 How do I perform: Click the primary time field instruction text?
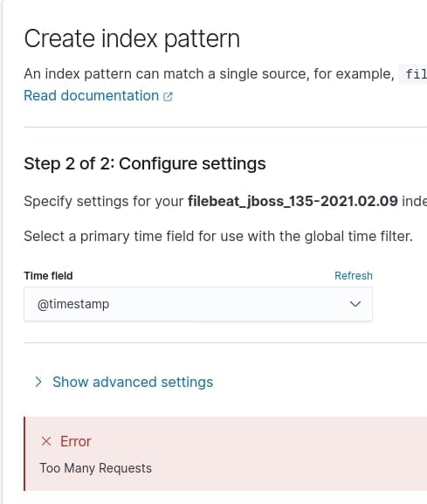point(218,236)
